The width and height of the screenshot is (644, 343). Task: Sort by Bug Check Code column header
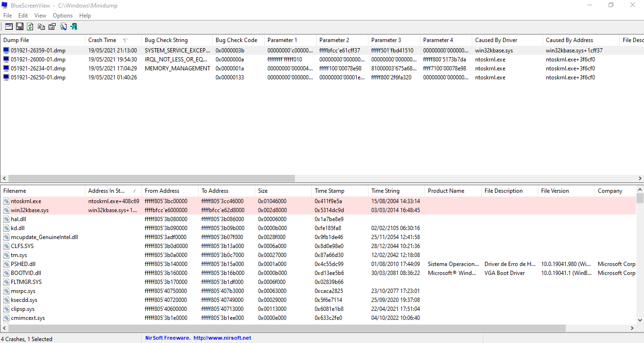(238, 40)
